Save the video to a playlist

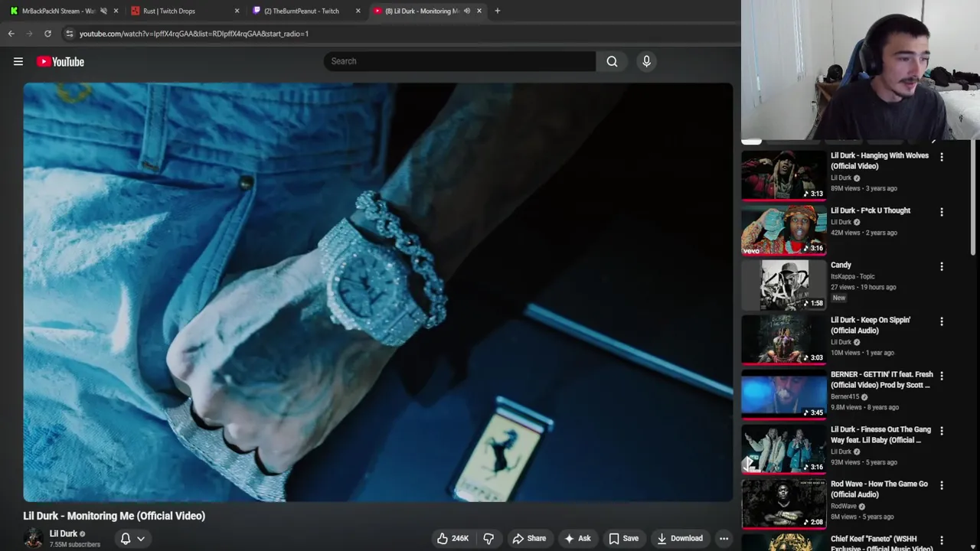623,538
